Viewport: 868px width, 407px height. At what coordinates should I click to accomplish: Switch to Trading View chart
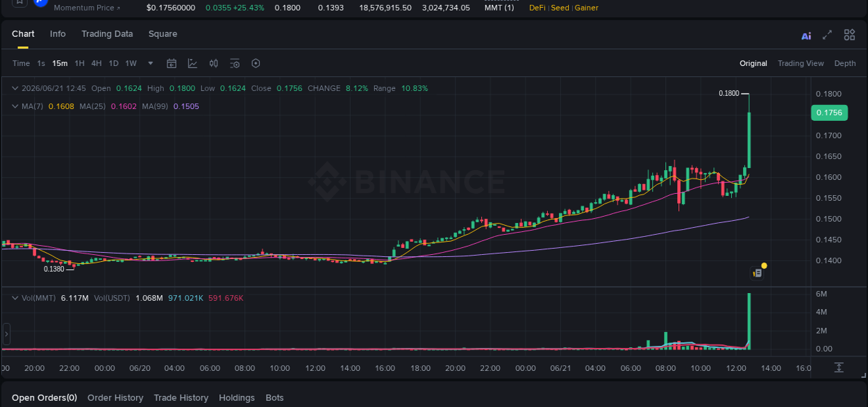click(x=801, y=63)
